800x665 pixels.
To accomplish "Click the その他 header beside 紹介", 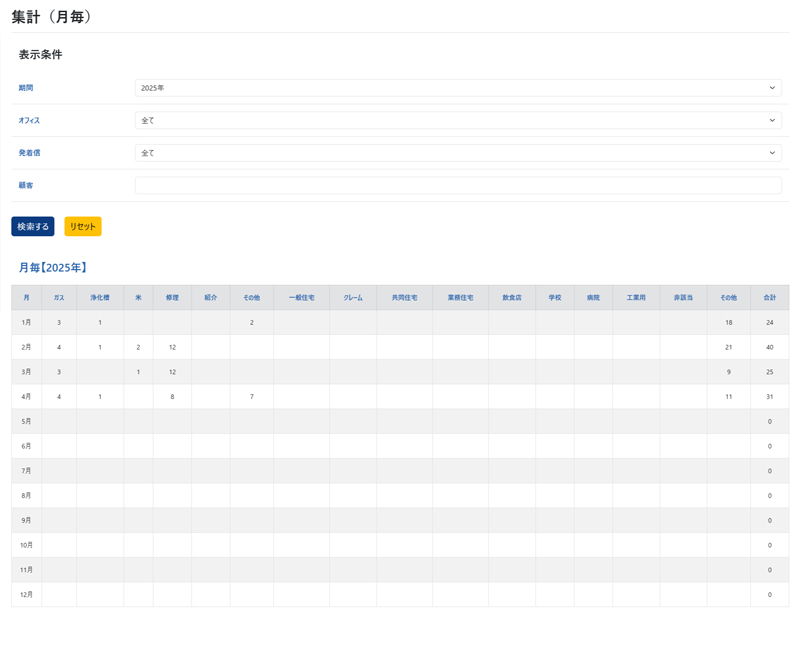I will (x=252, y=298).
